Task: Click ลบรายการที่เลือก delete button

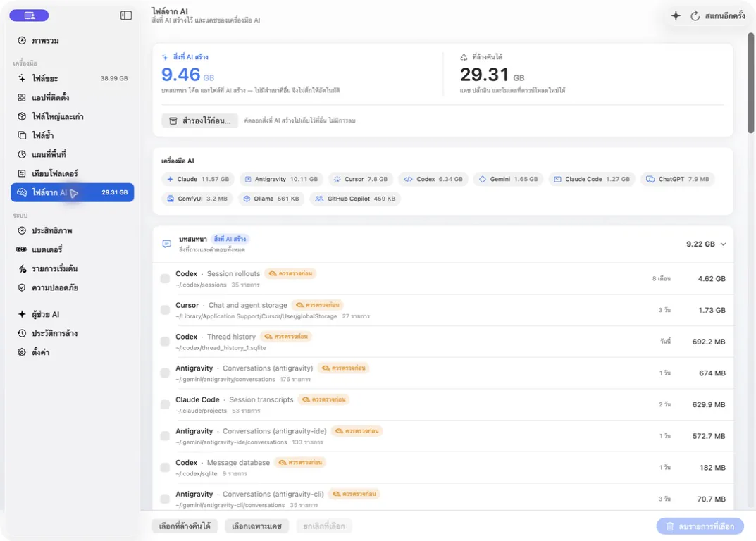Action: (700, 526)
